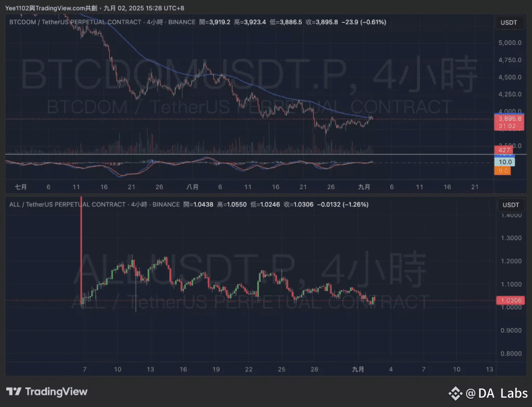Click the DA Labs diamond logo
The image size is (532, 407).
[x=456, y=394]
